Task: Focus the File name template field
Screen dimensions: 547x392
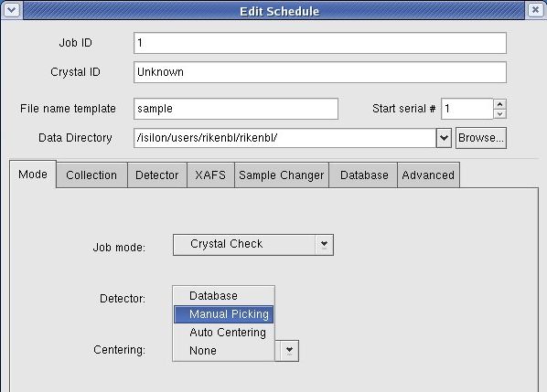Action: pyautogui.click(x=236, y=109)
